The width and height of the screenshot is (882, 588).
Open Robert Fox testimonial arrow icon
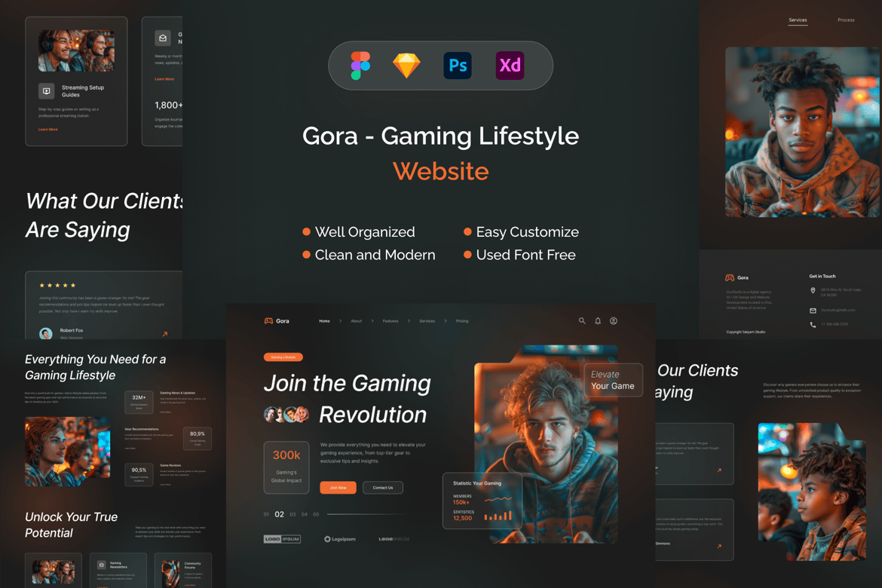[165, 334]
